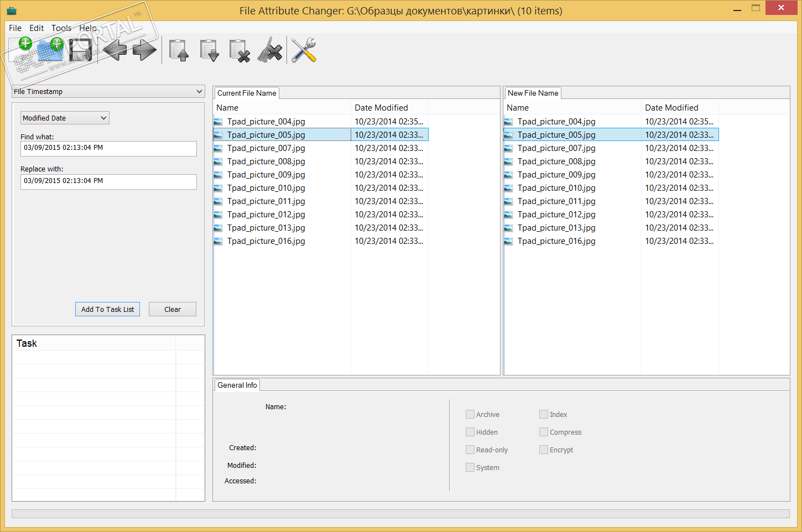The width and height of the screenshot is (802, 532).
Task: Toggle the System attribute checkbox
Action: coord(470,467)
